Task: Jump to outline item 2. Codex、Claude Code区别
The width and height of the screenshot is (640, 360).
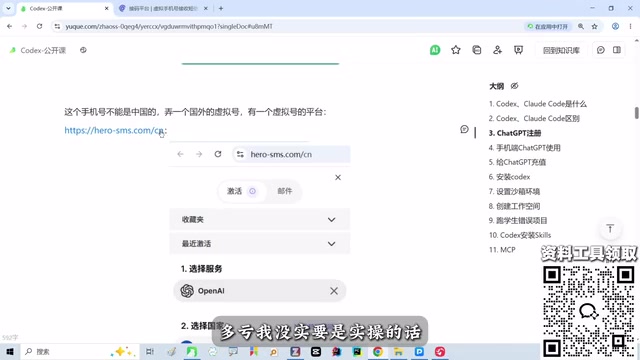Action: (x=534, y=118)
